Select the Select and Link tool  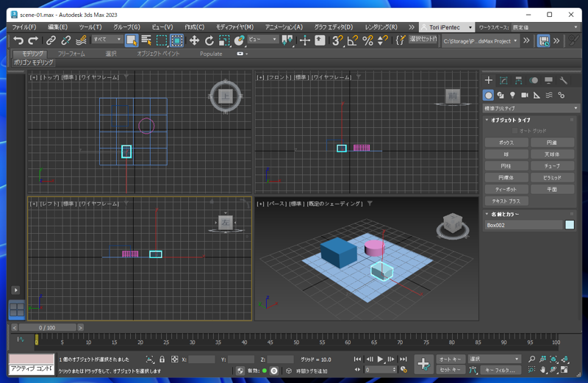click(x=51, y=40)
